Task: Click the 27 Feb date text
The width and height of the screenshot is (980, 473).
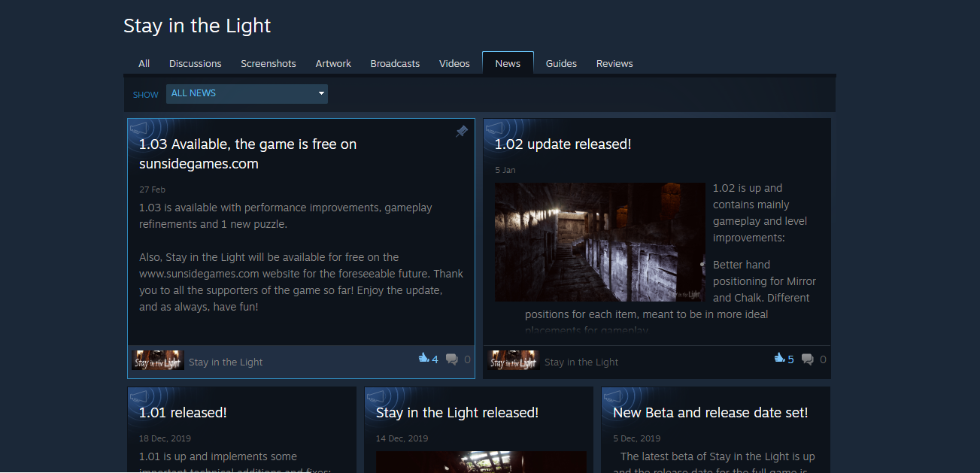Action: [152, 190]
